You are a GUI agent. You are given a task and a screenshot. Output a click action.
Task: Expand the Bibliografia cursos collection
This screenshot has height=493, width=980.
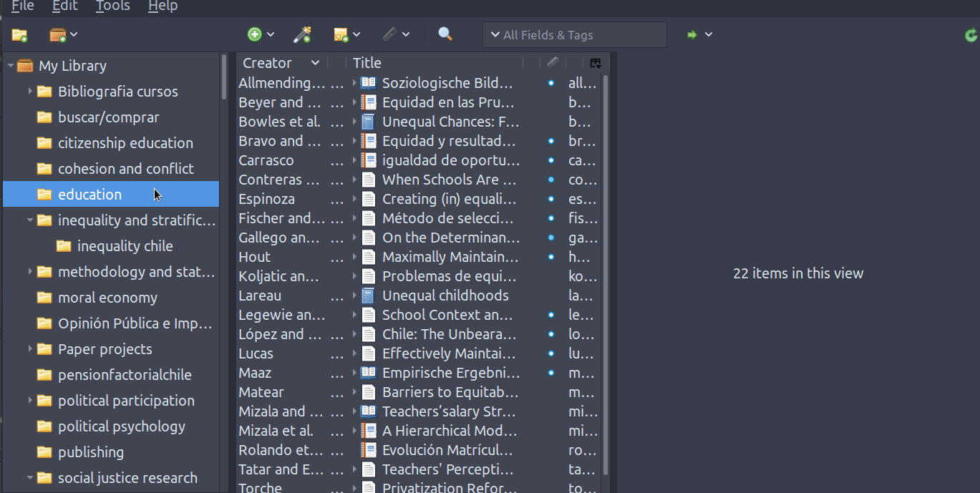pyautogui.click(x=30, y=92)
